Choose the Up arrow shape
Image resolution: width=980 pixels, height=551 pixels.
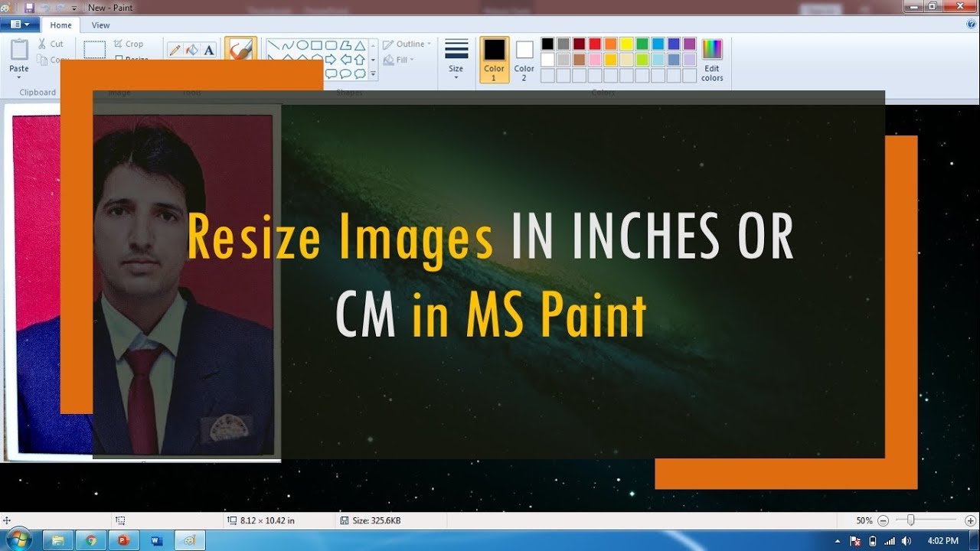click(x=360, y=60)
